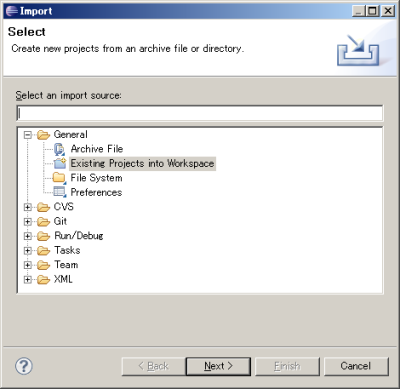Focus the import source filter text field
Viewport: 400px width, 389px height.
tap(200, 113)
